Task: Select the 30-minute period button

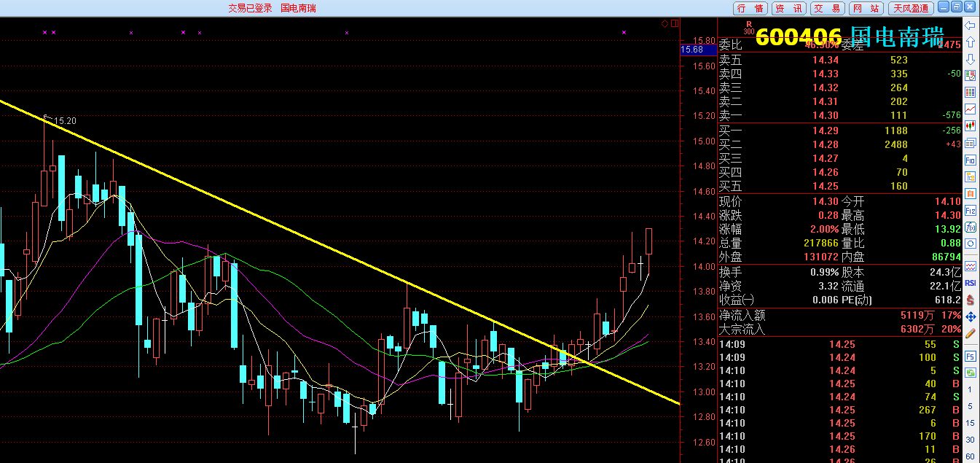Action: pyautogui.click(x=970, y=440)
